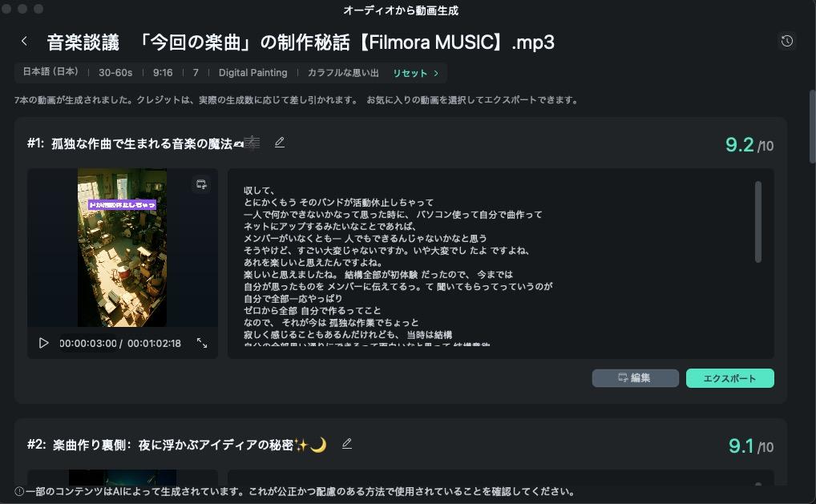This screenshot has width=816, height=504.
Task: Click the Digital Painting style setting
Action: pyautogui.click(x=253, y=73)
